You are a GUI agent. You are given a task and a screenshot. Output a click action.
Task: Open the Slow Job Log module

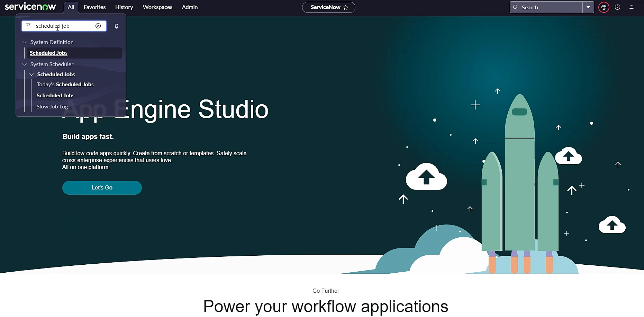tap(52, 107)
